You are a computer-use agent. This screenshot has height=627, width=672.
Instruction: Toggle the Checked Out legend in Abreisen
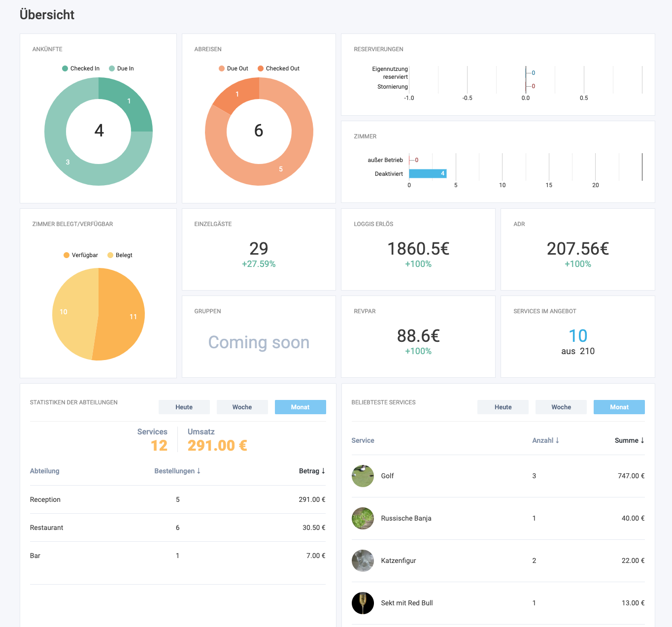278,68
